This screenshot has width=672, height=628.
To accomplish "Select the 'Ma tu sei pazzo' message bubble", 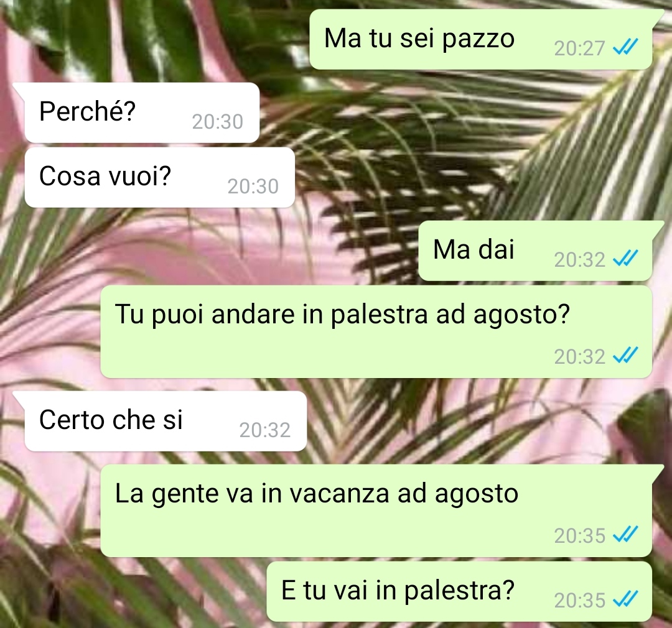I will [x=481, y=39].
